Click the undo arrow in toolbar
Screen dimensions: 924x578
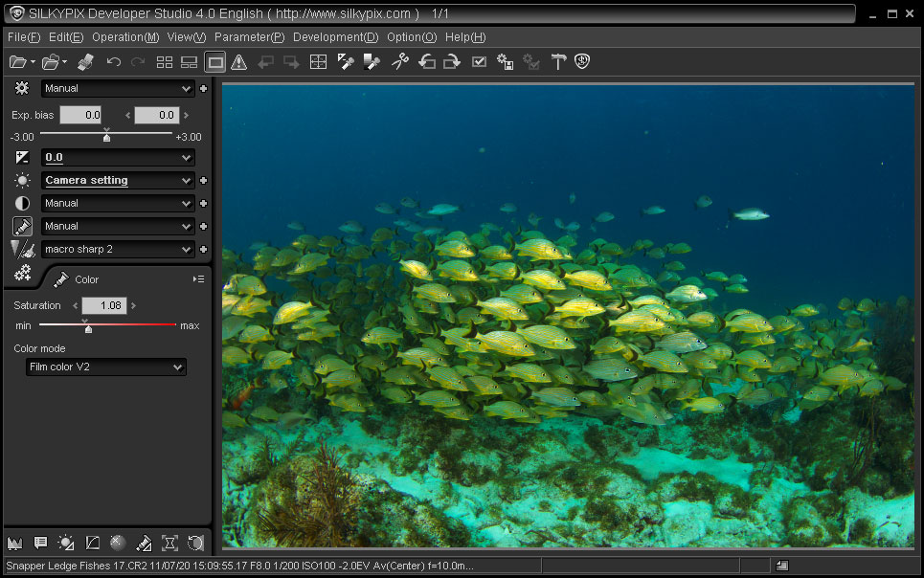114,62
